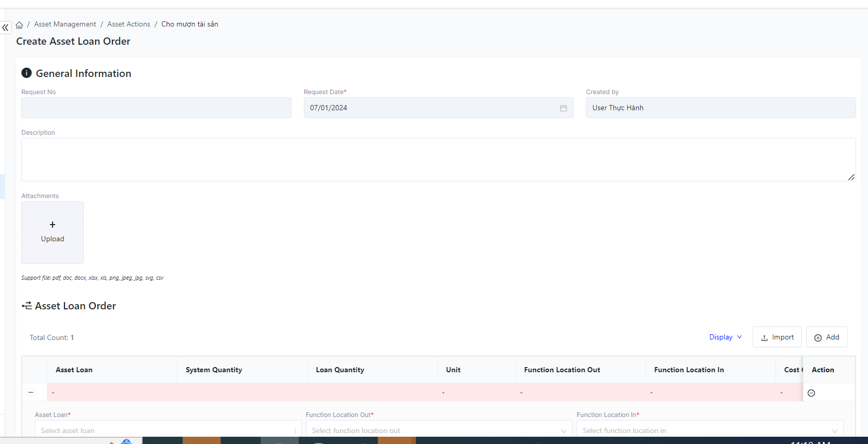Focus the Description text area
This screenshot has height=444, width=868.
[438, 160]
